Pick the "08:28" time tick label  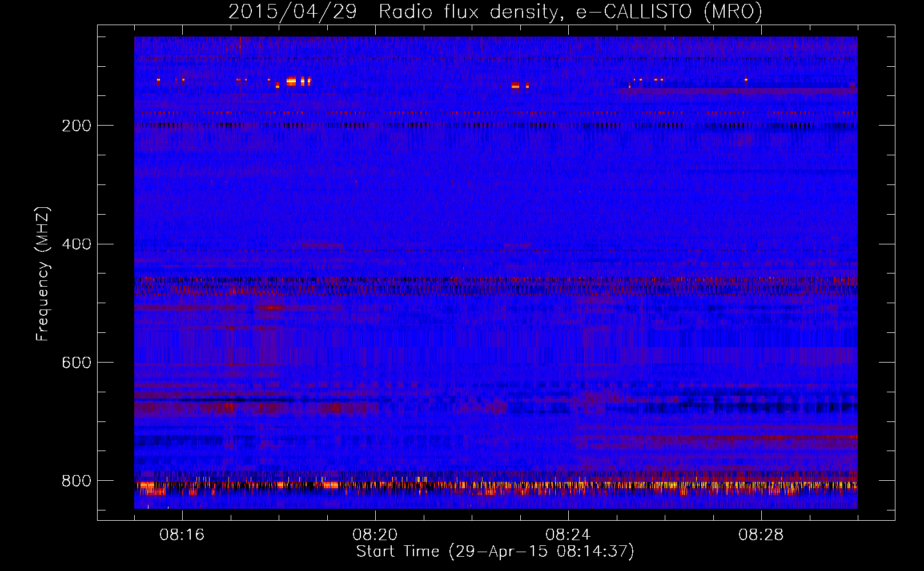click(x=761, y=535)
